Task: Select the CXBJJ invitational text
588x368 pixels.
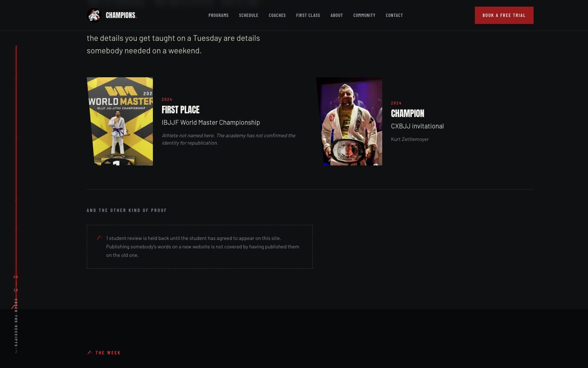Action: [417, 126]
